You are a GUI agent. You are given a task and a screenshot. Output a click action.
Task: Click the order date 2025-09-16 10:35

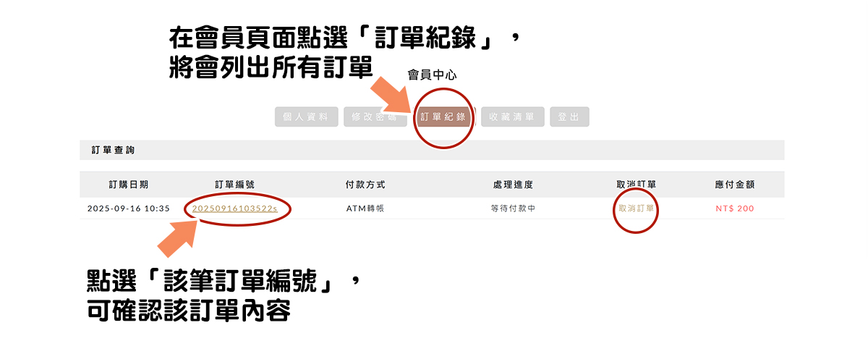pos(129,208)
